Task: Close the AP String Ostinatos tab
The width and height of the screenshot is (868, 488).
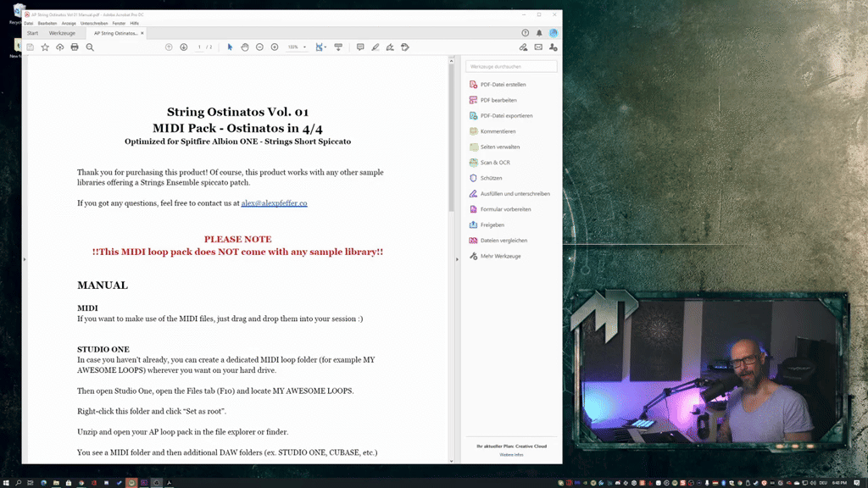Action: [x=142, y=33]
